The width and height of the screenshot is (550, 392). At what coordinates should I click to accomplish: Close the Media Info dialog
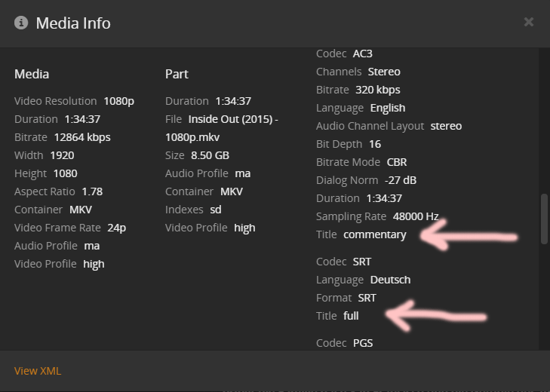click(529, 23)
